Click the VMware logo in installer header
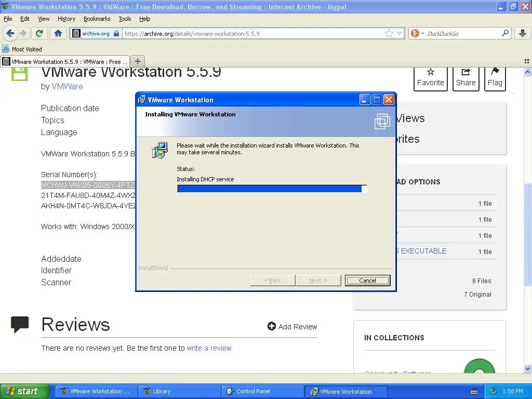532x399 pixels. coord(382,121)
